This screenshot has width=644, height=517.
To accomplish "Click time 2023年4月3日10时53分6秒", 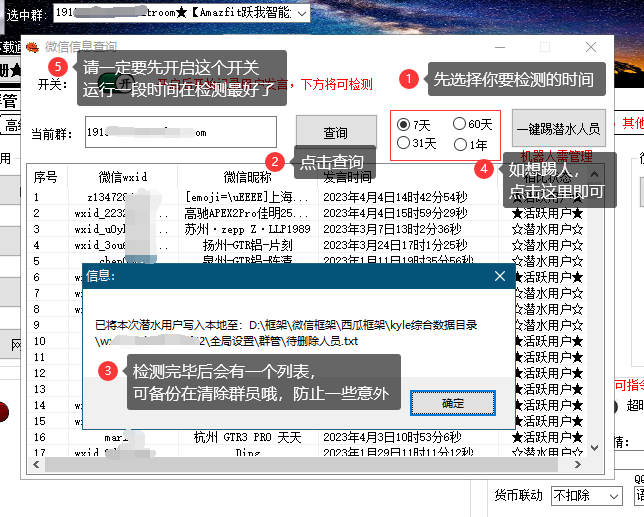I will pos(392,437).
